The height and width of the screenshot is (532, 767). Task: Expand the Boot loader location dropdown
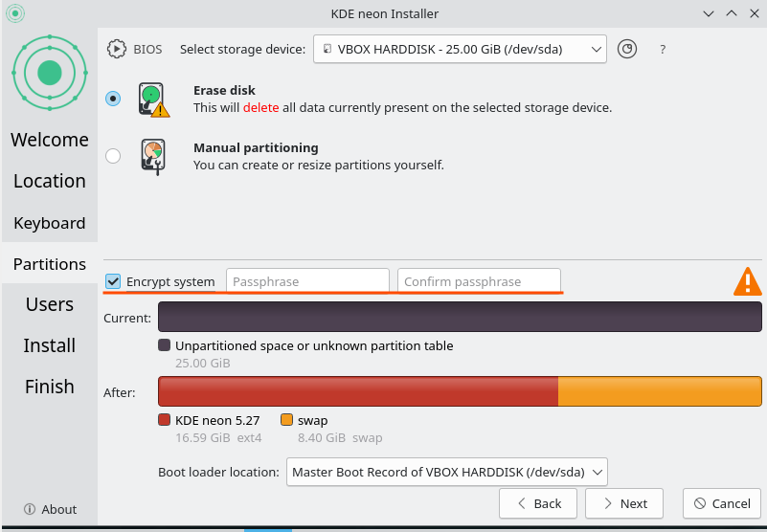[x=447, y=472]
